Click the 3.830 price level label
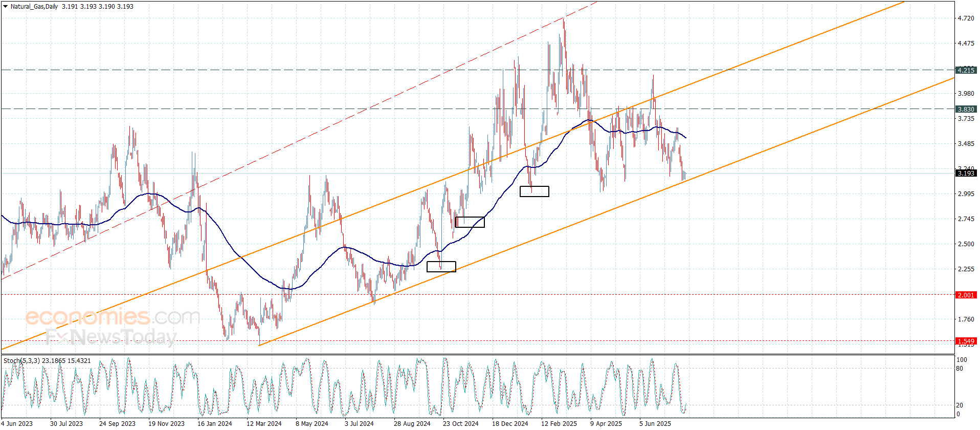 point(966,109)
